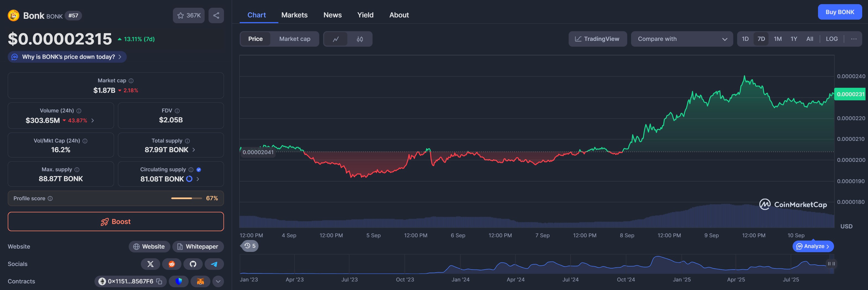Open the GitHub social link
This screenshot has width=868, height=290.
(x=193, y=264)
